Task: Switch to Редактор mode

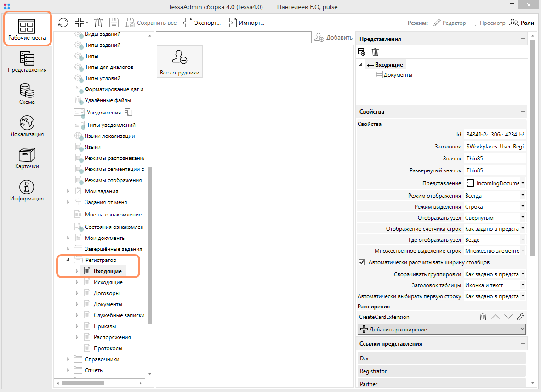Action: click(x=450, y=23)
